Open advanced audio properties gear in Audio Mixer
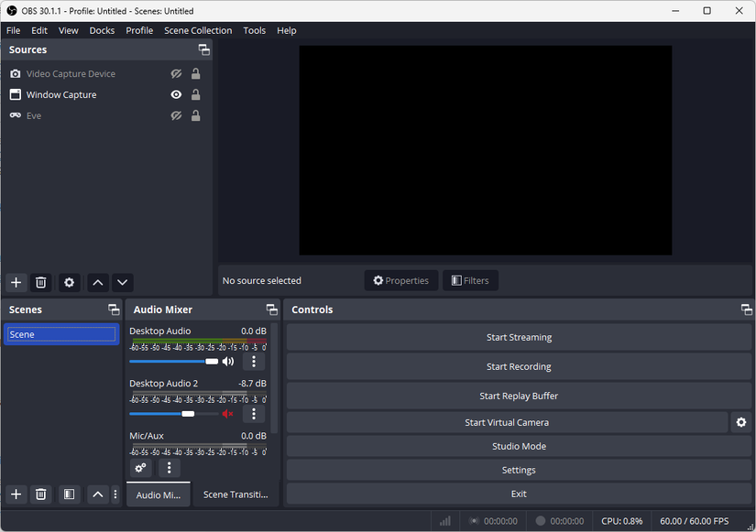The image size is (756, 532). tap(140, 468)
